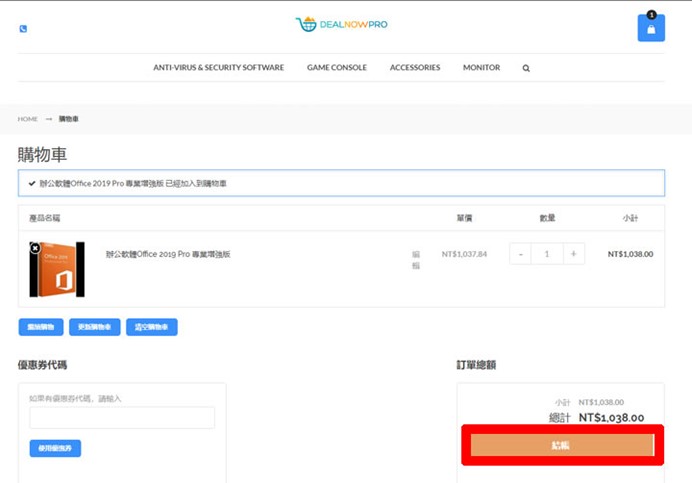Image resolution: width=692 pixels, height=483 pixels.
Task: Increase quantity with plus button
Action: click(573, 254)
